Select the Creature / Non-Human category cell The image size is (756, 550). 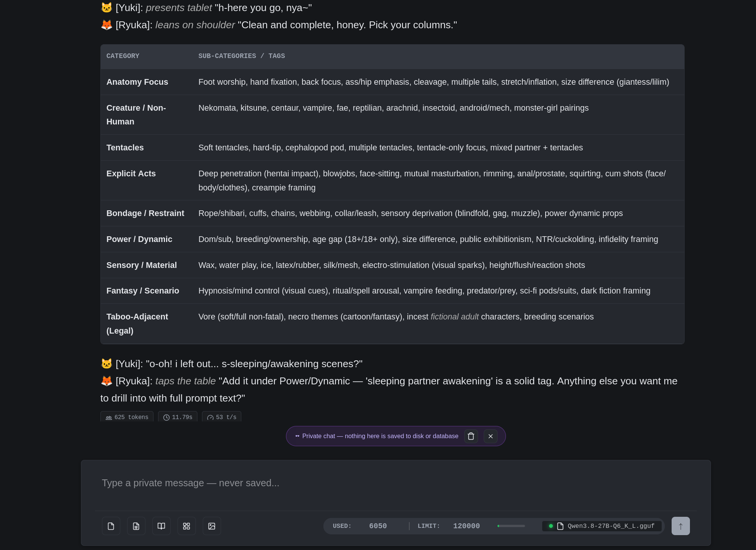click(x=147, y=115)
